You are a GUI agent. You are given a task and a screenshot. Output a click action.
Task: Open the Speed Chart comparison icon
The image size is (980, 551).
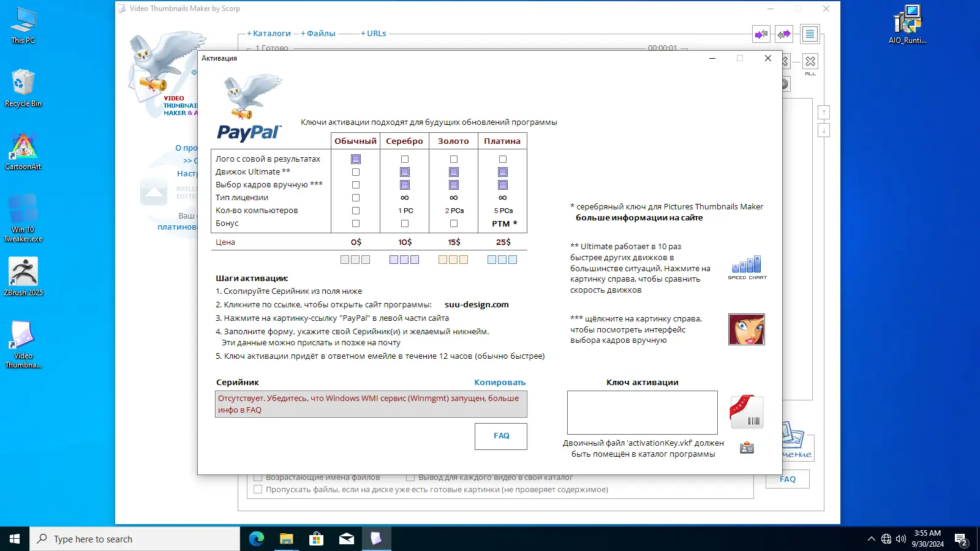click(747, 267)
